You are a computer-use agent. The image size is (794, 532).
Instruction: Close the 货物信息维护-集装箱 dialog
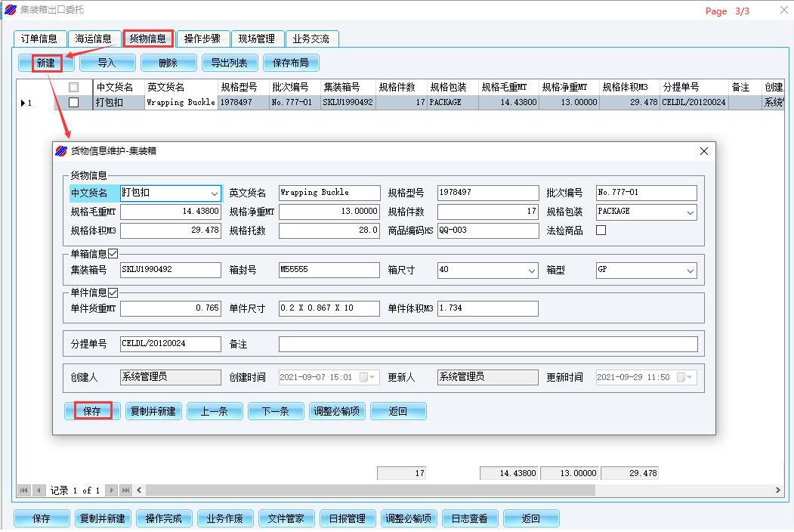pyautogui.click(x=703, y=151)
